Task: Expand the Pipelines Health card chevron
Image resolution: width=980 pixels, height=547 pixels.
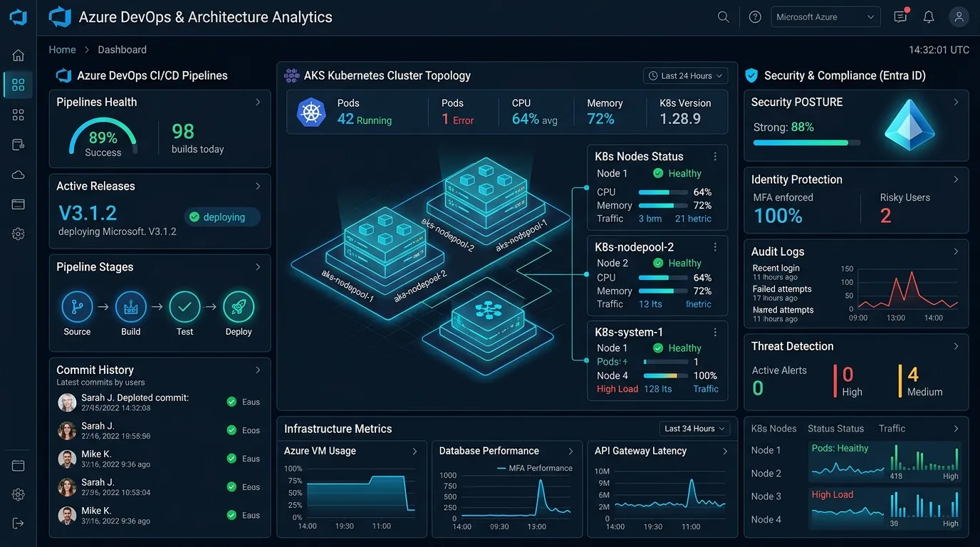Action: (x=258, y=102)
